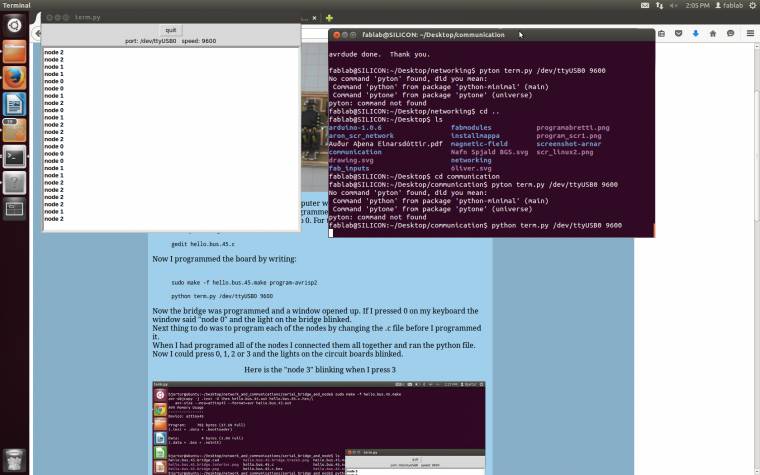Click the 'port: /dev/ttyUSB0' label
The height and width of the screenshot is (475, 760).
click(150, 41)
